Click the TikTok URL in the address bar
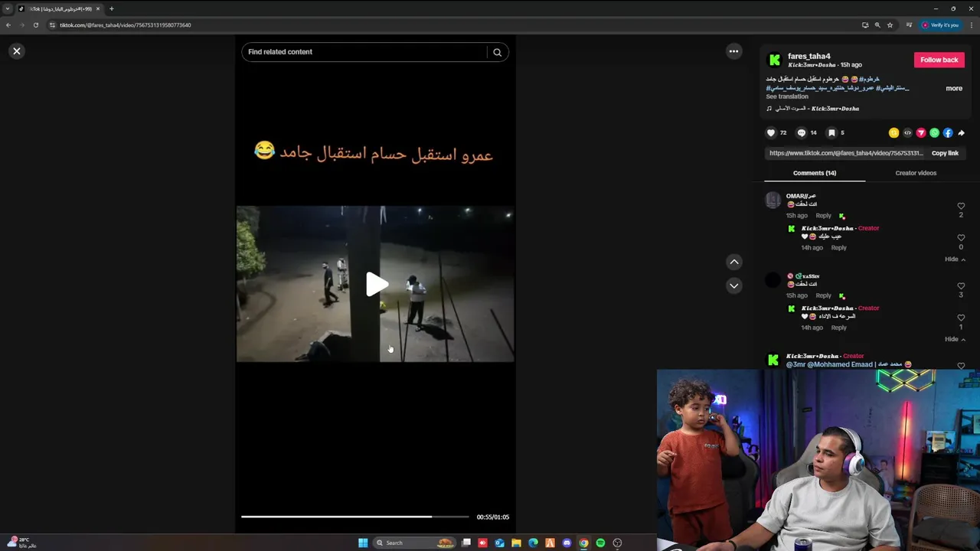This screenshot has width=980, height=551. coord(126,25)
